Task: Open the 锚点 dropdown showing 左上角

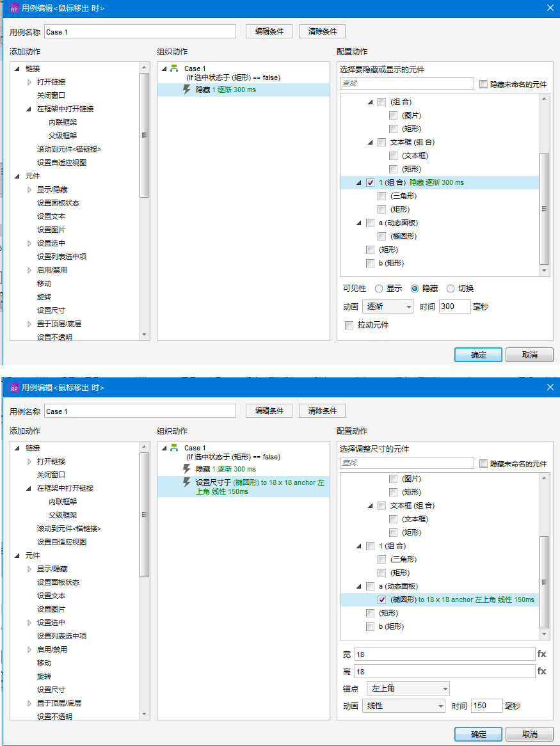Action: click(x=408, y=688)
